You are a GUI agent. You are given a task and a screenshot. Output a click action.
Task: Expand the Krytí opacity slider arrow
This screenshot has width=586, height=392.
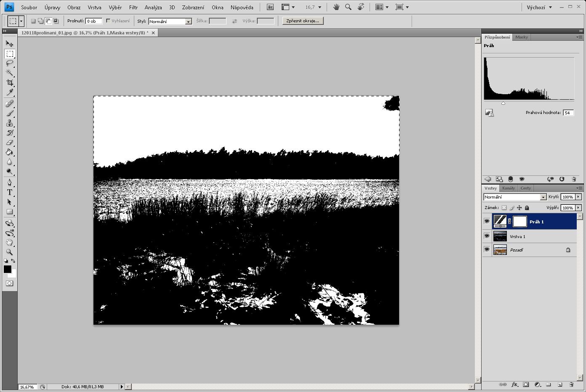coord(578,197)
